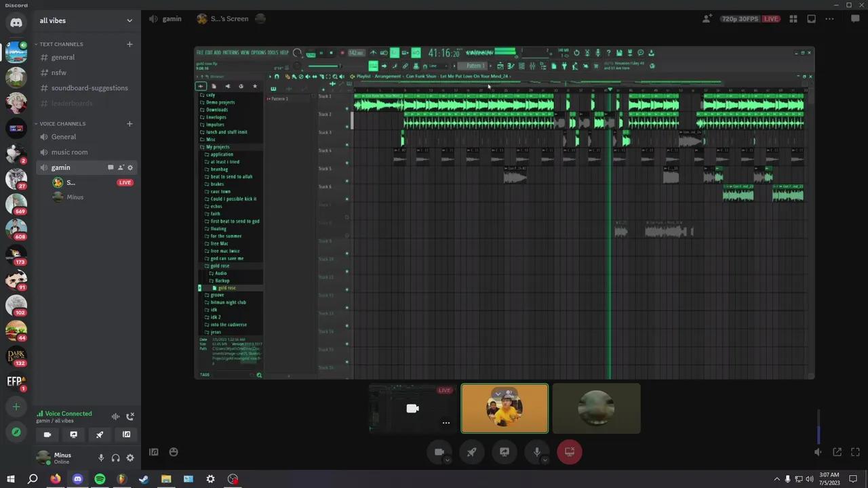Deafen yourself in Discord

[115, 457]
